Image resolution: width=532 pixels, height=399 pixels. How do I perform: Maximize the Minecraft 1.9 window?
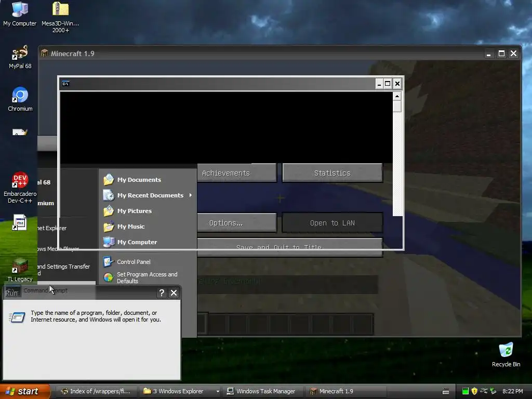(501, 54)
